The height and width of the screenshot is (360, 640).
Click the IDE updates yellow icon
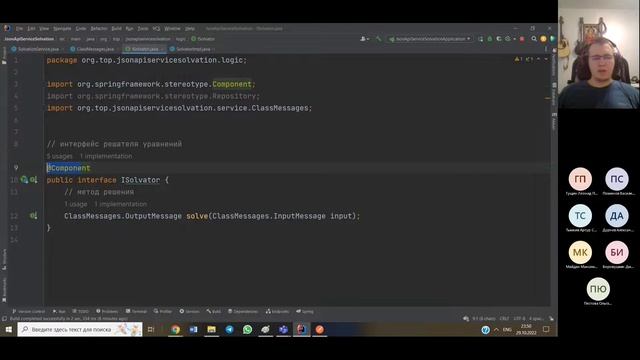[543, 39]
